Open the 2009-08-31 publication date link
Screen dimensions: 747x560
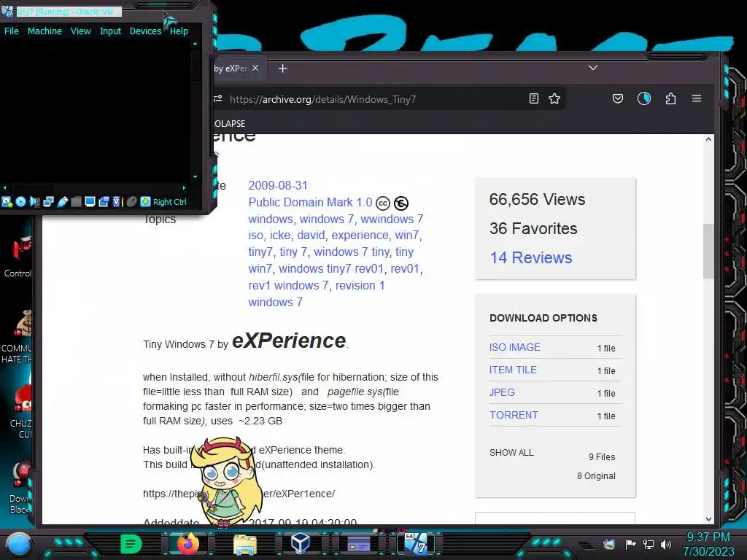(278, 185)
